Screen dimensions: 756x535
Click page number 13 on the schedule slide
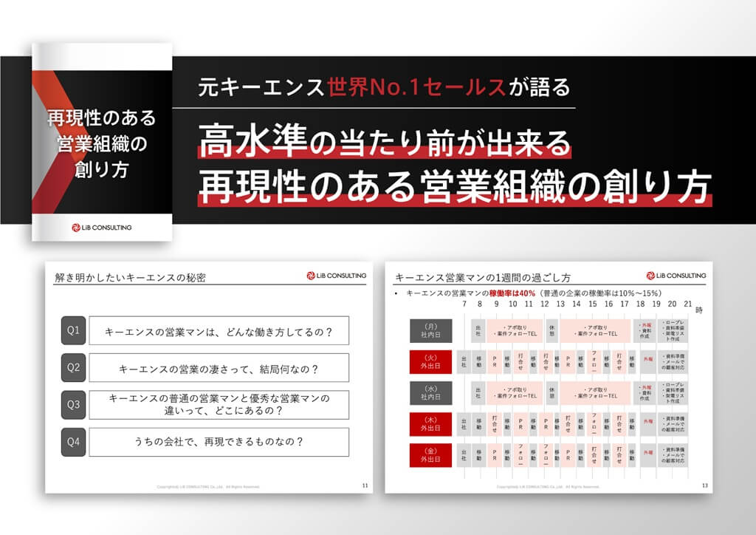click(705, 485)
